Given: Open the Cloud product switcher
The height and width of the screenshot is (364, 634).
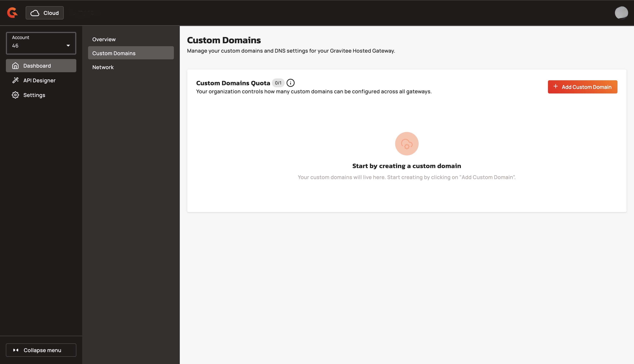Looking at the screenshot, I should coord(45,13).
